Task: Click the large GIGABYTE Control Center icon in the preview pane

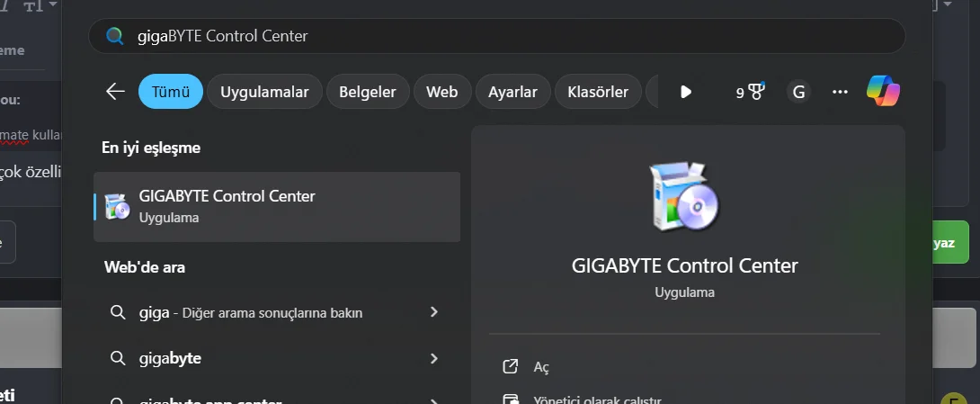Action: [x=684, y=196]
